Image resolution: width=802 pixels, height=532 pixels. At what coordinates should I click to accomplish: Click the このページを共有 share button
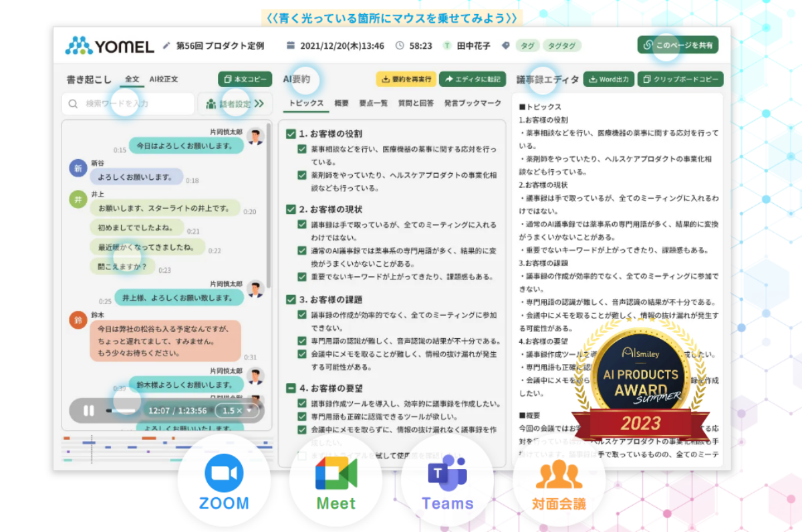point(678,45)
